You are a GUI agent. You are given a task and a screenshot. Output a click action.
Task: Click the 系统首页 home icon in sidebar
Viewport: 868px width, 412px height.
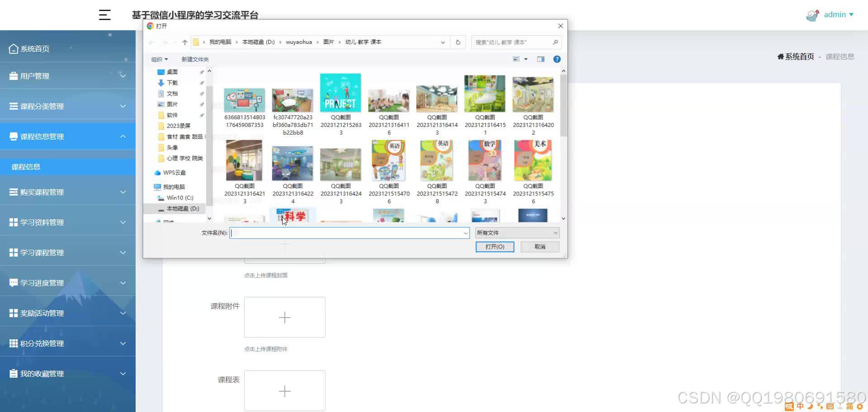13,48
